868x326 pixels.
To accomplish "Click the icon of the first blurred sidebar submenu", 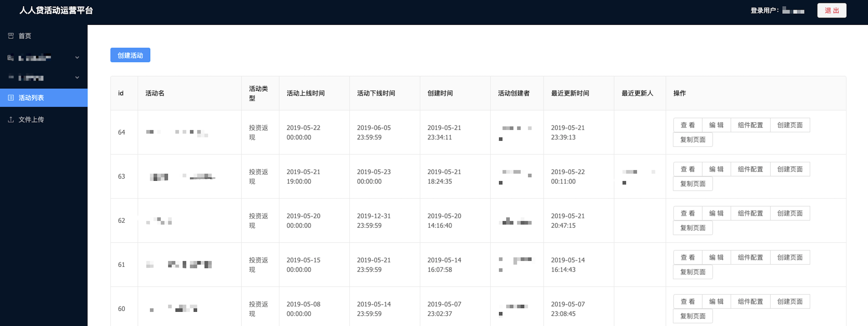I will (x=11, y=58).
